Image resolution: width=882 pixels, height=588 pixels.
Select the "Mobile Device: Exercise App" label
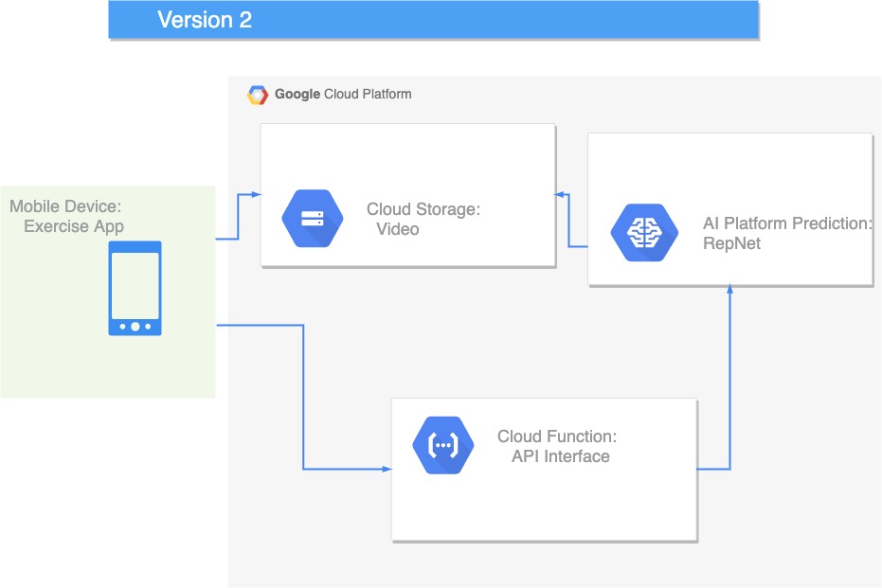tap(65, 217)
